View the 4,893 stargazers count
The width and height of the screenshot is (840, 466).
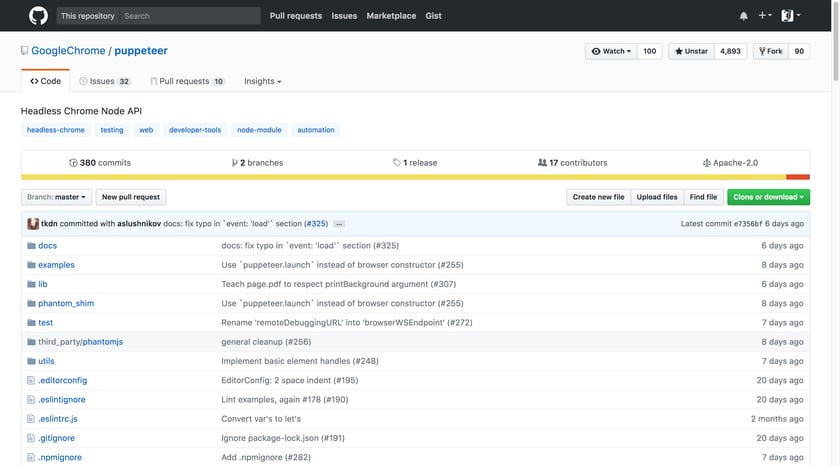730,51
